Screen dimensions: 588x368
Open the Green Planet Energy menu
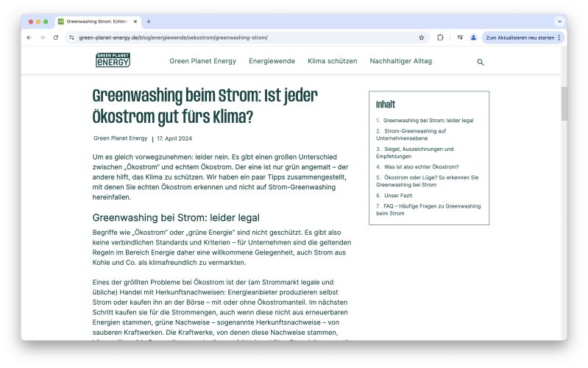point(203,61)
